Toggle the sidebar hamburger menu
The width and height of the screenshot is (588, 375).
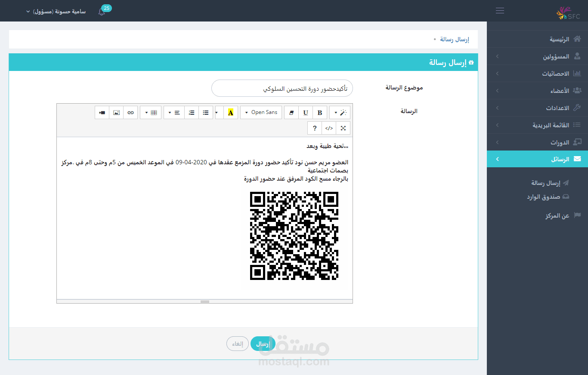pyautogui.click(x=500, y=11)
